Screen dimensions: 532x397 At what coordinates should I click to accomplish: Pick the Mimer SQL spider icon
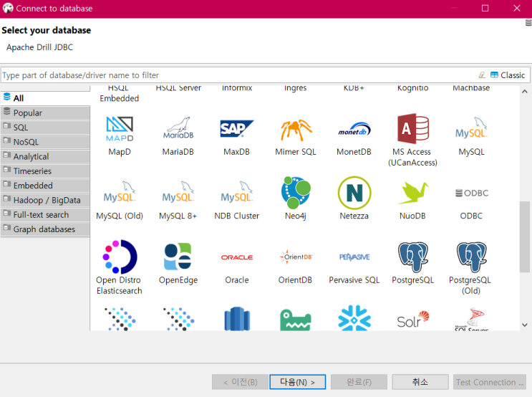pos(296,130)
